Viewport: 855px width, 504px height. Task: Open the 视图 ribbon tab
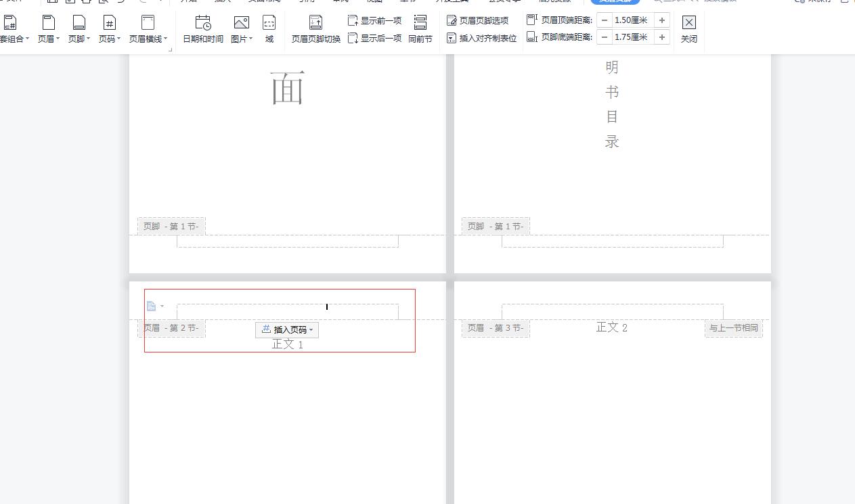[376, 1]
